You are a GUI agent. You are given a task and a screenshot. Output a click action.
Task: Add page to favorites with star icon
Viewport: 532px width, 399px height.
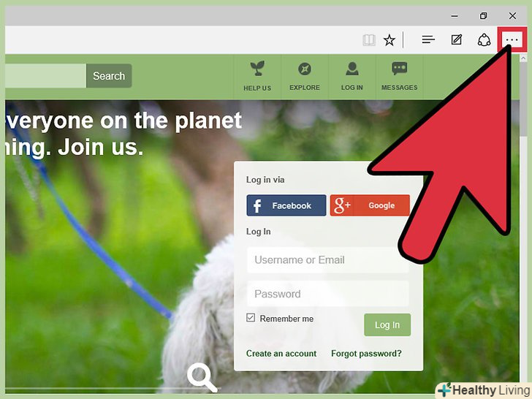389,40
